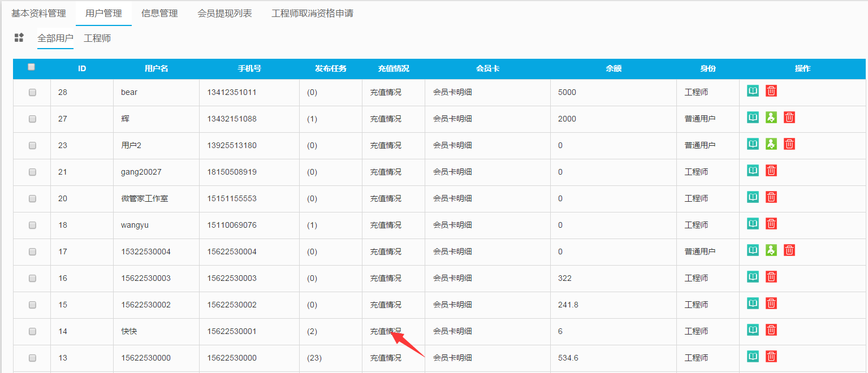
Task: Open the 会员提现列表 tab
Action: pyautogui.click(x=224, y=13)
